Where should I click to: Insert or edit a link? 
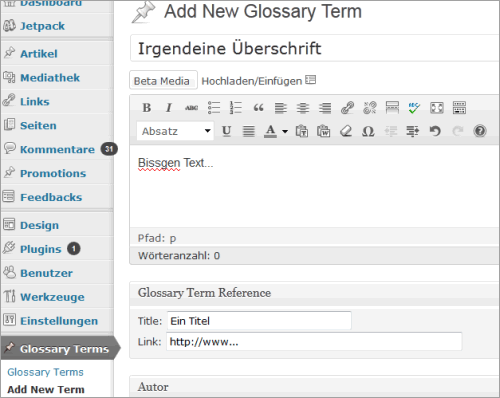click(x=347, y=108)
